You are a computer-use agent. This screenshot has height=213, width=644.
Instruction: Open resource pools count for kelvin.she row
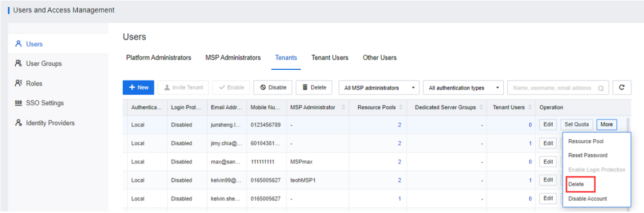pos(399,198)
